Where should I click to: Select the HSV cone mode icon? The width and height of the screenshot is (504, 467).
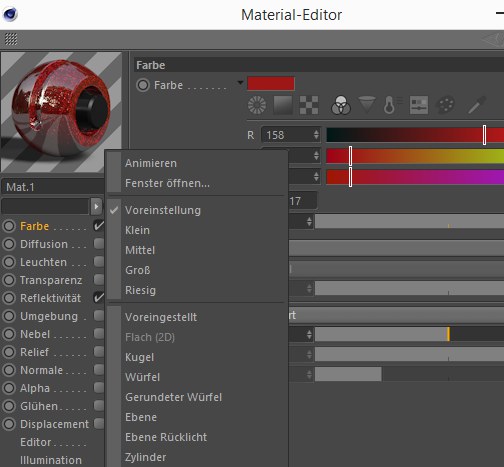point(367,105)
